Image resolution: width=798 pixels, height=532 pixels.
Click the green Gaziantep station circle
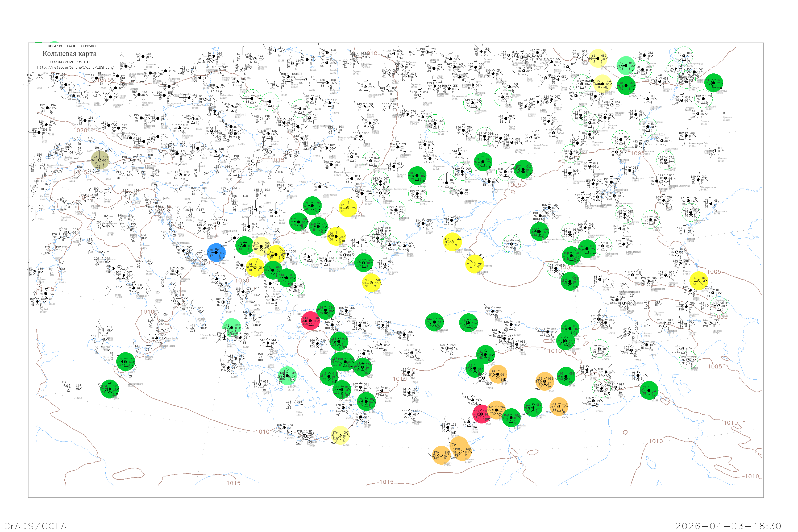coord(533,407)
